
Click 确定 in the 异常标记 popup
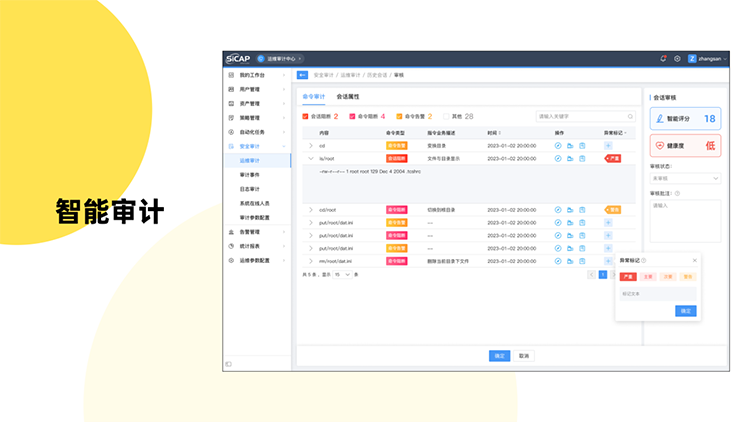(x=685, y=311)
